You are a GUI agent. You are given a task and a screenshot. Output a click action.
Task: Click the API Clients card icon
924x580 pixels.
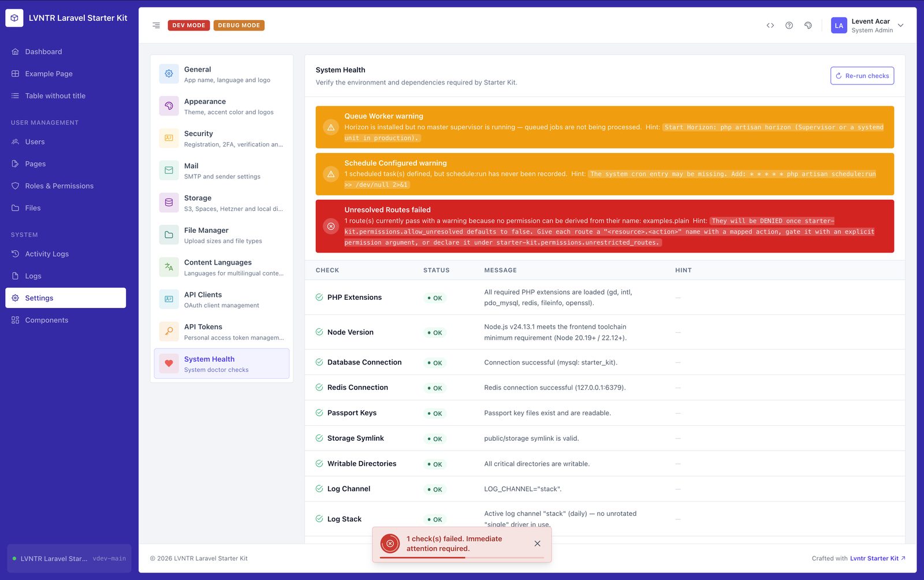[x=169, y=299]
